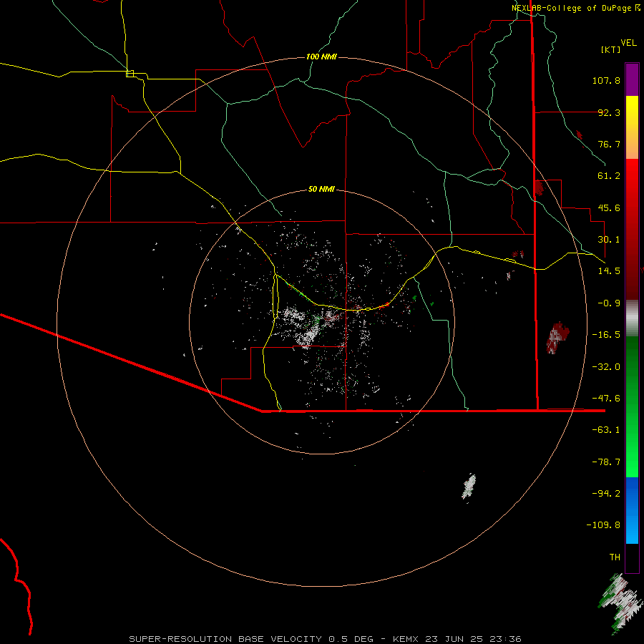Click the NEXLAB-College of DuPage label

575,8
